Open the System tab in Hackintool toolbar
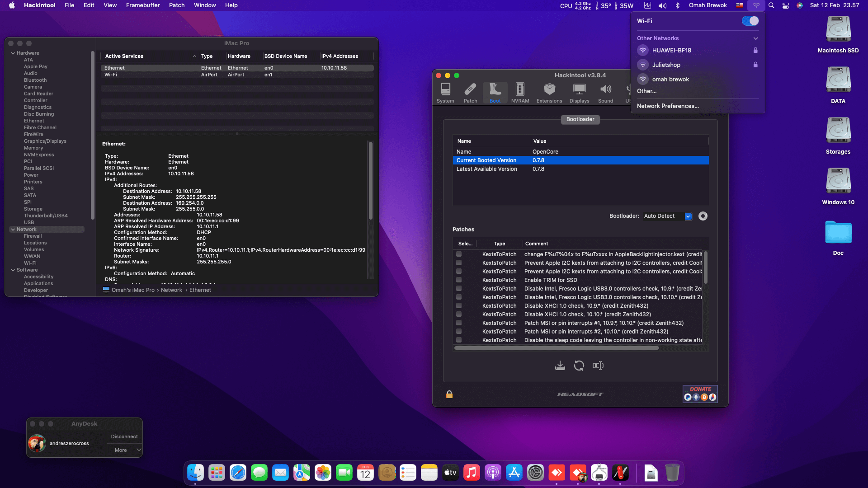868x488 pixels. point(445,93)
